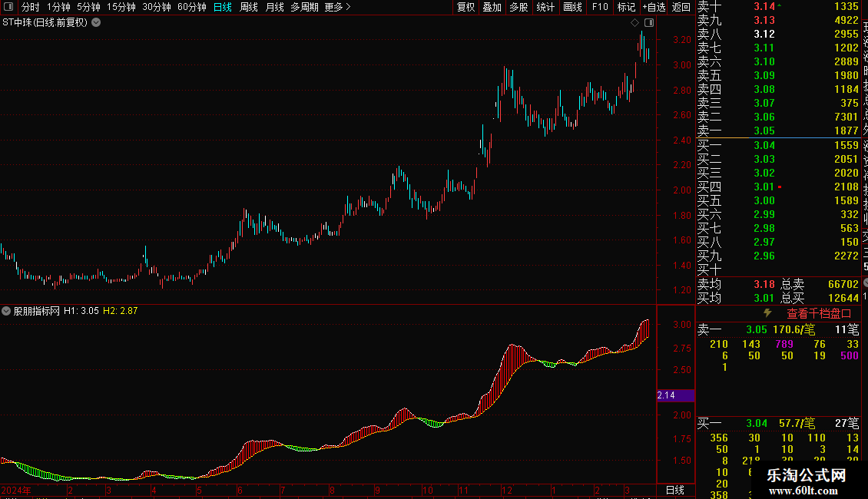Click the purple 789 order quantity

[784, 344]
